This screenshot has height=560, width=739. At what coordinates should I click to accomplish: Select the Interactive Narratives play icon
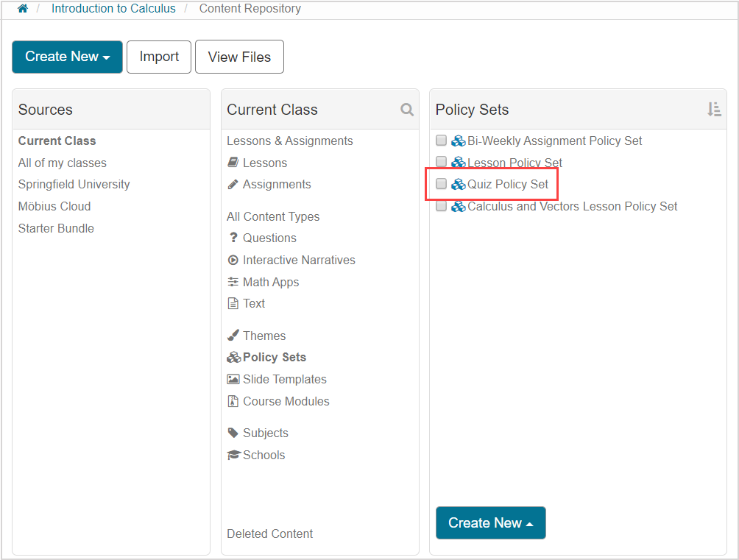[233, 260]
